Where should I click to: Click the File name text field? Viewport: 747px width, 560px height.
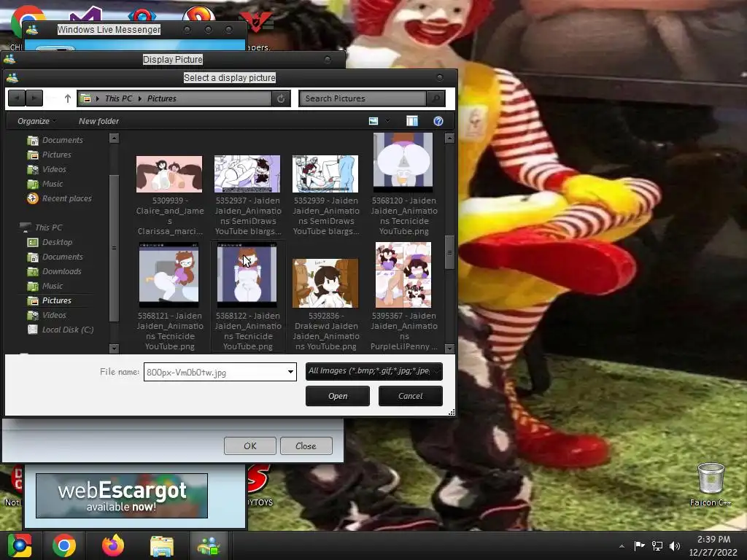215,372
